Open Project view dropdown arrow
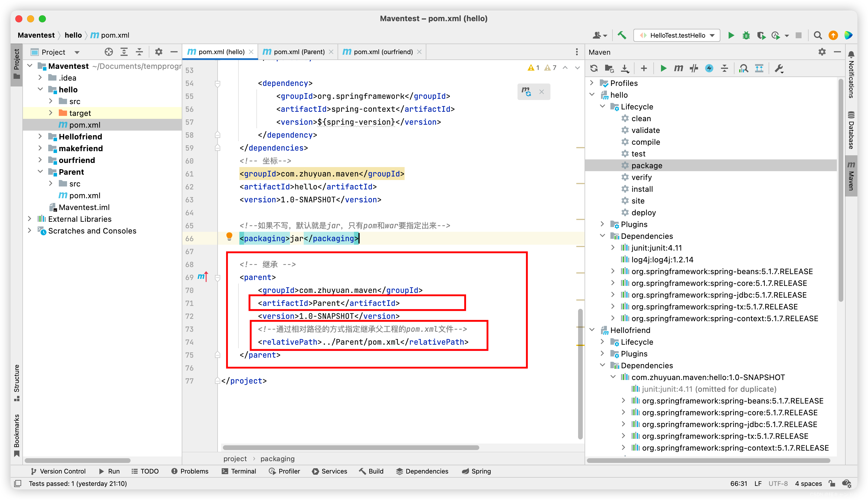The height and width of the screenshot is (500, 868). pos(77,52)
